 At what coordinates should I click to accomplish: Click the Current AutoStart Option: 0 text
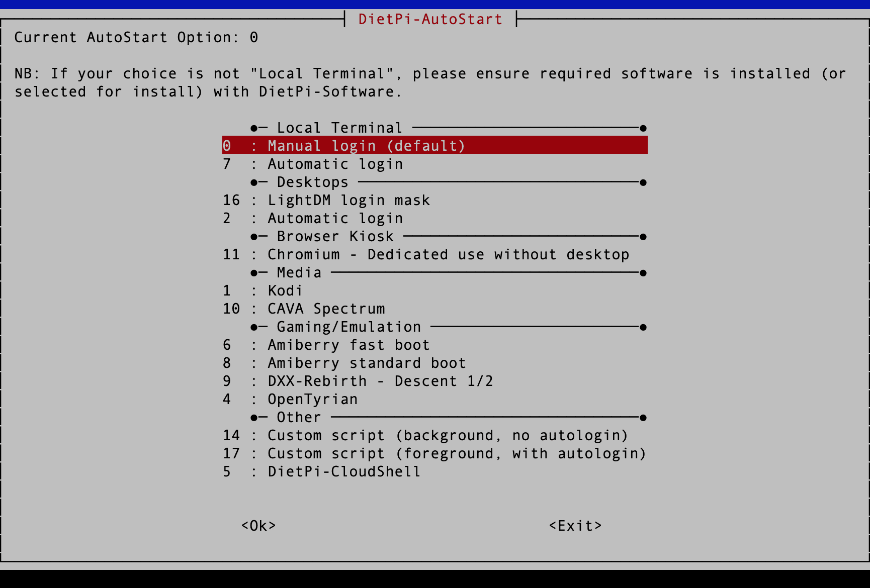coord(136,37)
